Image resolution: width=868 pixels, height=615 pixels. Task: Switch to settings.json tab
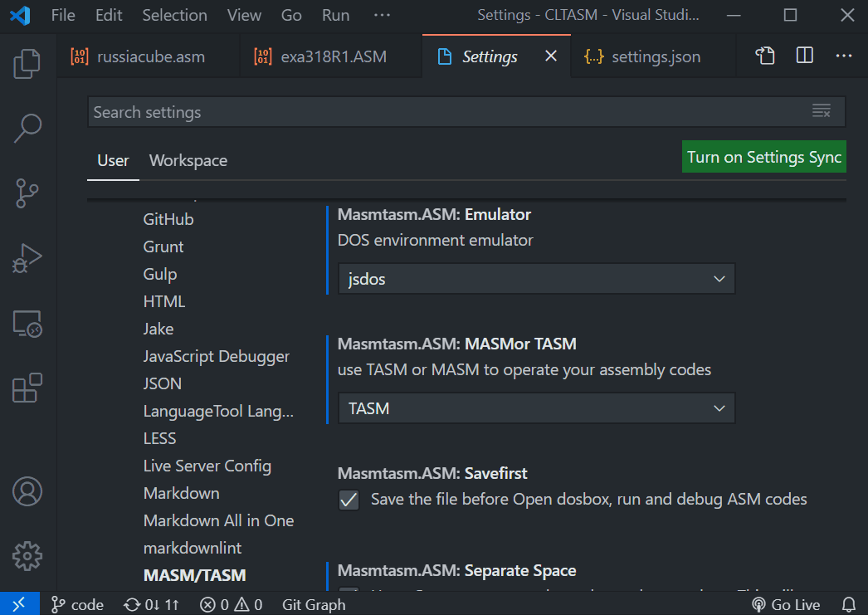pos(653,56)
